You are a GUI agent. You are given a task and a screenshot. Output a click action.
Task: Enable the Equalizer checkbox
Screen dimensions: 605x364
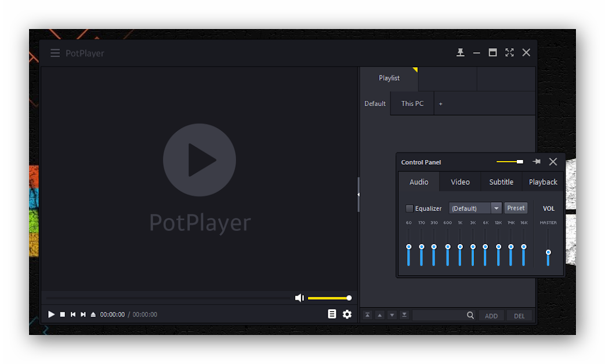[410, 208]
